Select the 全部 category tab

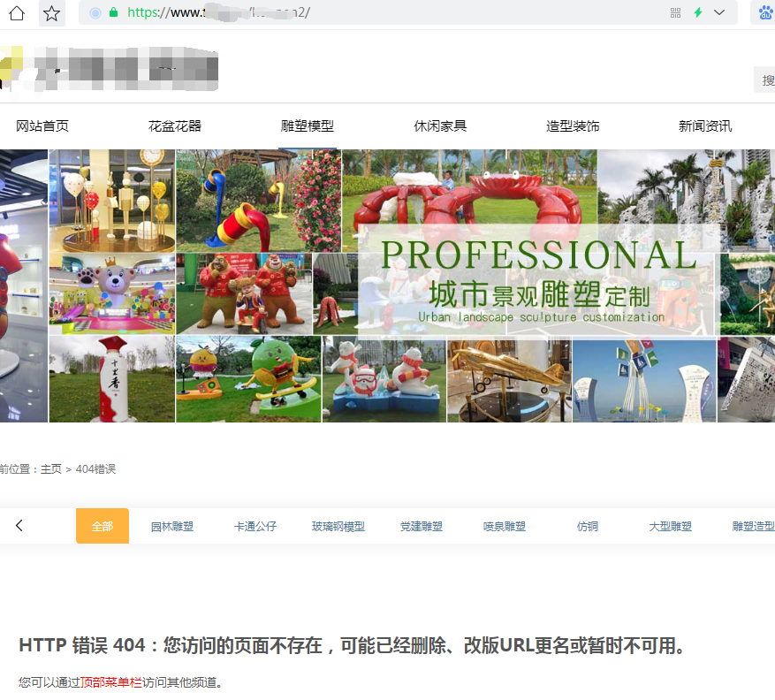pyautogui.click(x=103, y=526)
